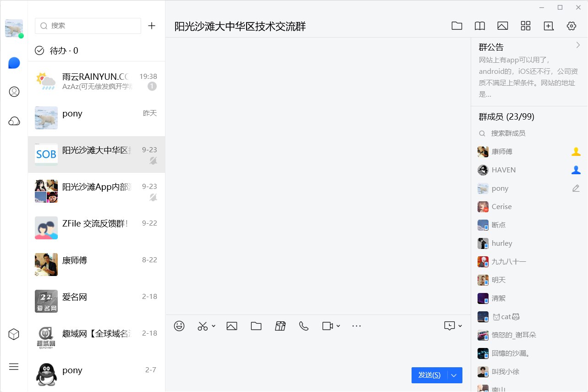
Task: Click the plus button beside search
Action: [152, 26]
